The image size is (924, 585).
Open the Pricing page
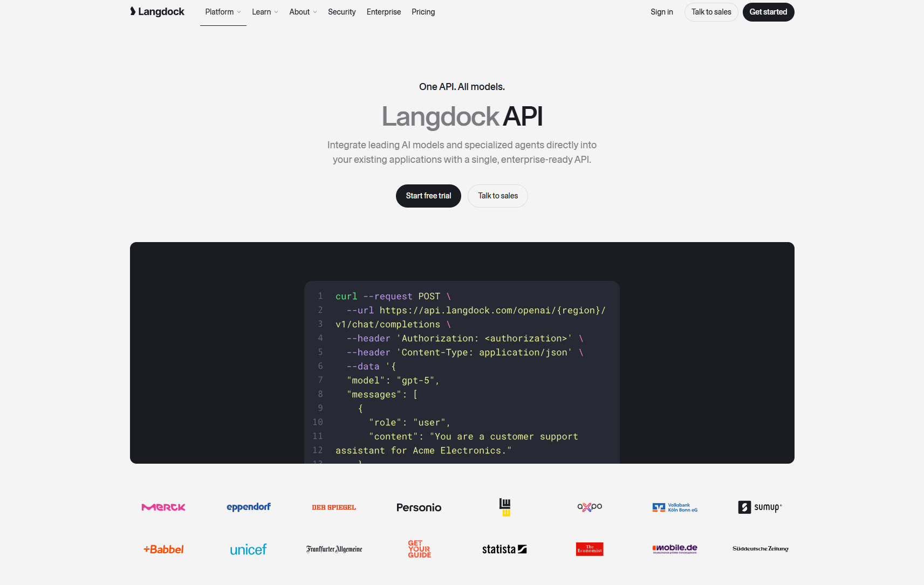[x=423, y=12]
